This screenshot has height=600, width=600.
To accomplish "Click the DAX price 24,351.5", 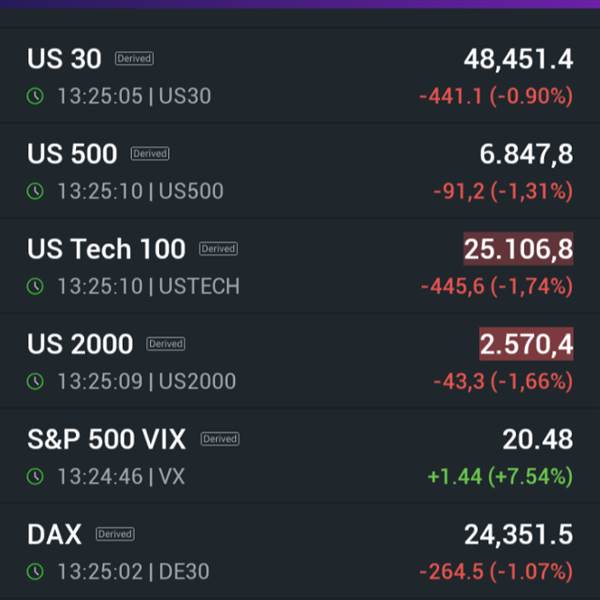I will pos(518,534).
